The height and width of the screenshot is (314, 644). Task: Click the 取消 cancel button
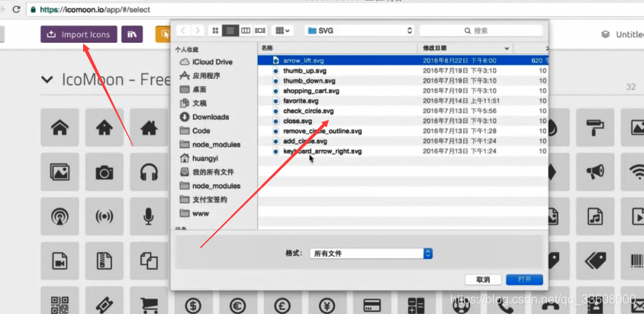click(x=483, y=280)
